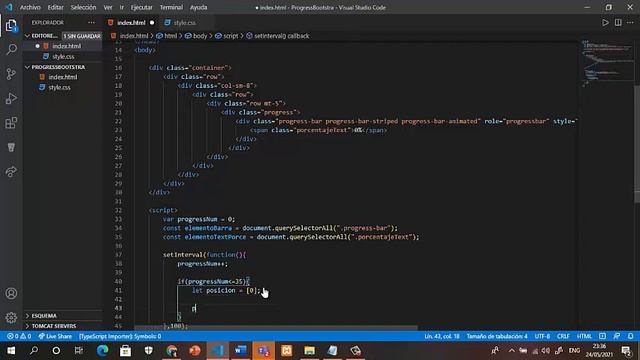
Task: Open the Archivo menu
Action: point(30,7)
